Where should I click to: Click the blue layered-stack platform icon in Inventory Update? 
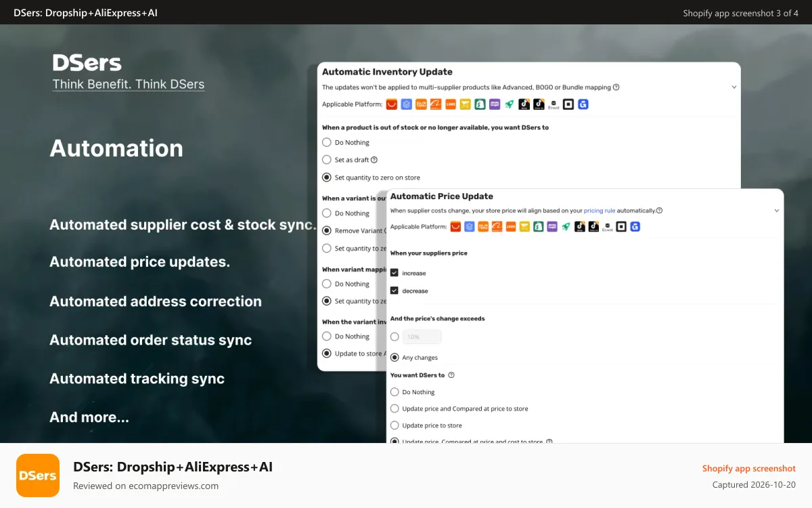[407, 104]
